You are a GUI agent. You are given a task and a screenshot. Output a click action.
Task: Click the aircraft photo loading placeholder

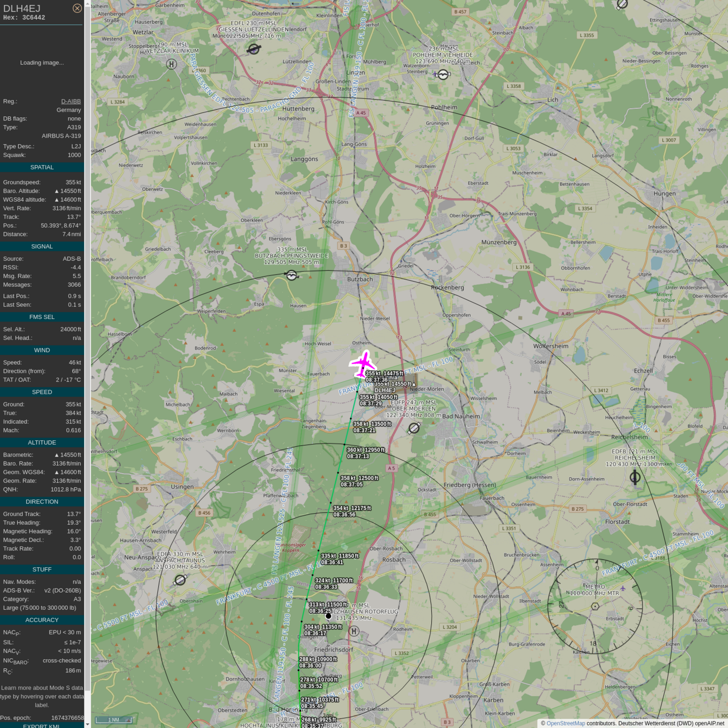point(42,63)
